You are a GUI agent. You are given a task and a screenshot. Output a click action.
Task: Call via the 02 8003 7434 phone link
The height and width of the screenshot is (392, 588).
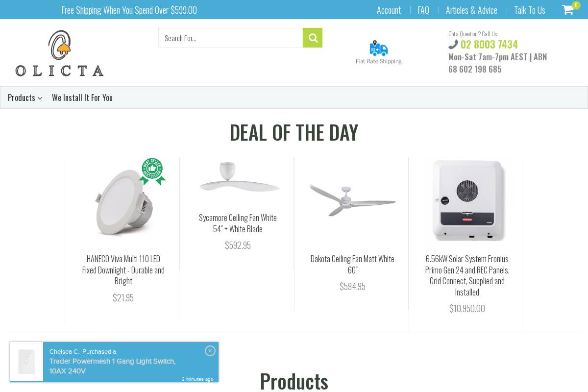point(489,44)
